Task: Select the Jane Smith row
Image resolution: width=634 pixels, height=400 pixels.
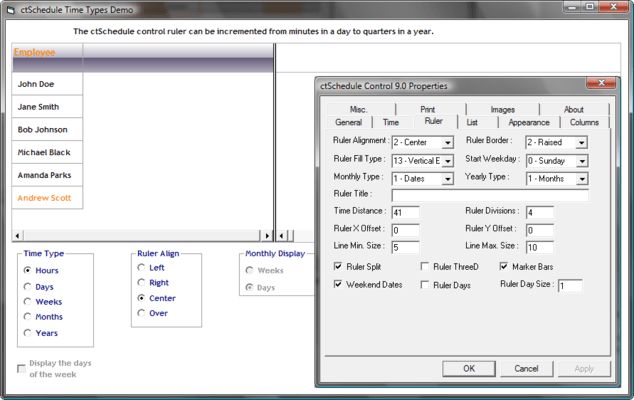Action: click(x=47, y=107)
